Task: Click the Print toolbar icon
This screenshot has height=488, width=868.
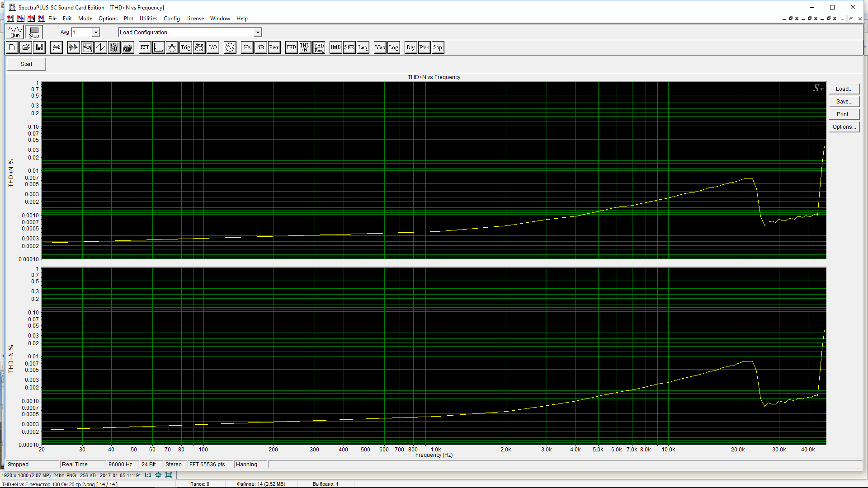Action: point(57,47)
